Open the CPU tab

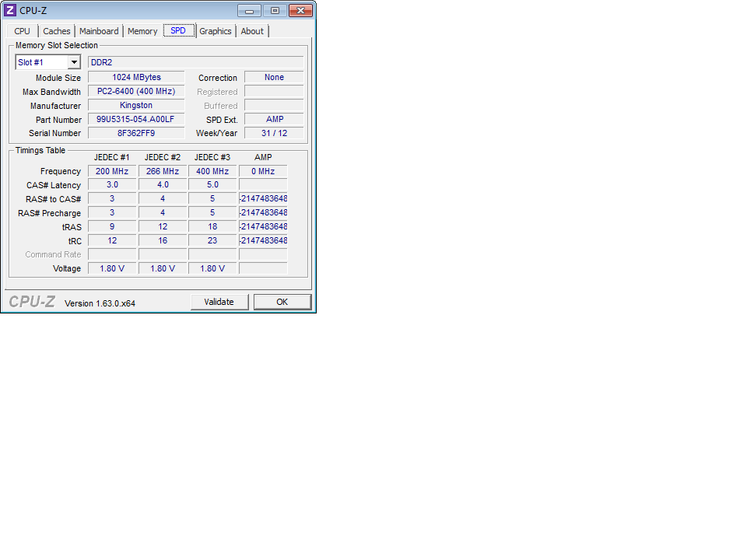pyautogui.click(x=22, y=31)
